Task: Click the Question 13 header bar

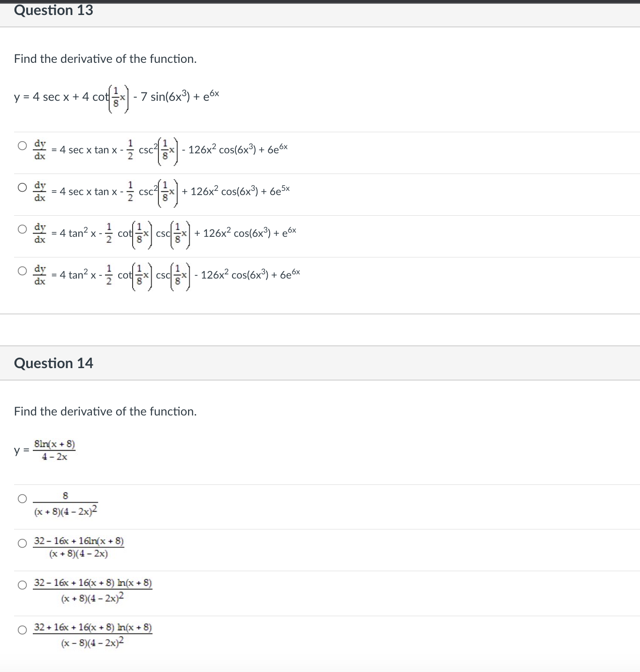Action: [x=54, y=10]
